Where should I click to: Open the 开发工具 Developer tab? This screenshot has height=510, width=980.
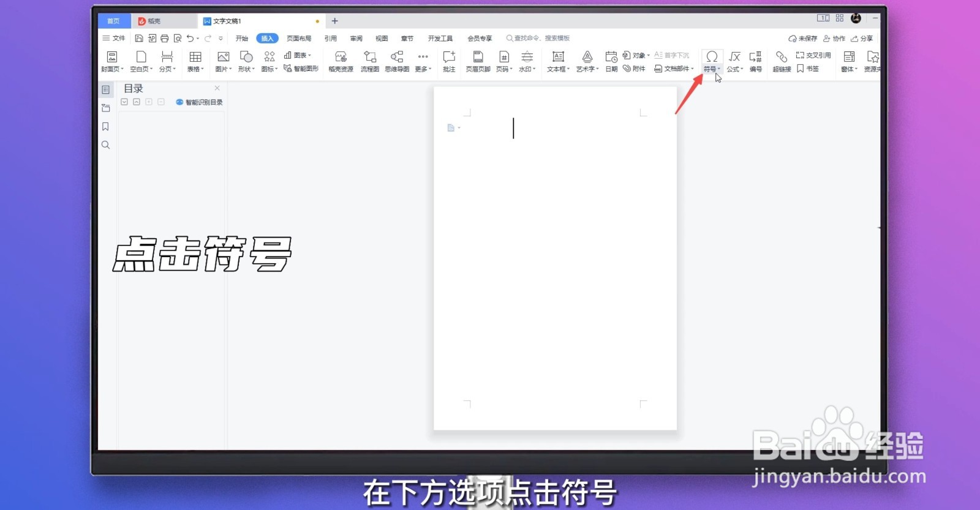(440, 38)
